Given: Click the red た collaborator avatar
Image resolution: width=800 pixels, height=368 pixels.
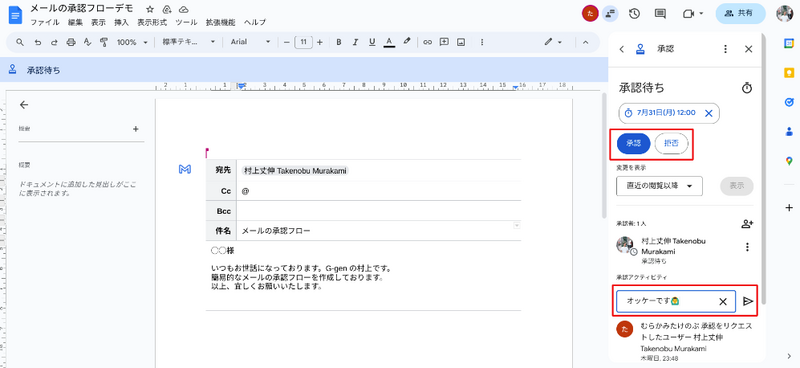Looking at the screenshot, I should click(x=590, y=14).
